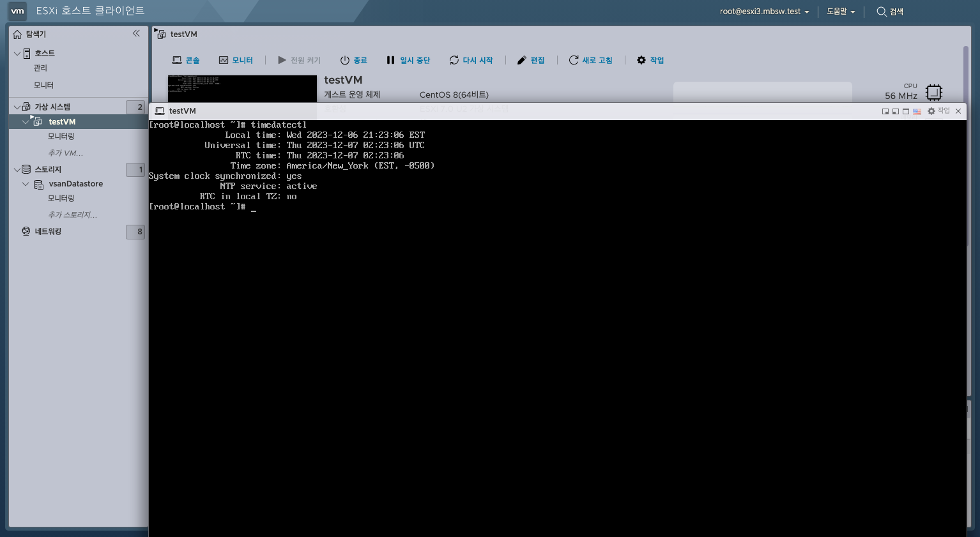This screenshot has width=980, height=537.
Task: Collapse the vsanDatastore tree node
Action: click(26, 184)
